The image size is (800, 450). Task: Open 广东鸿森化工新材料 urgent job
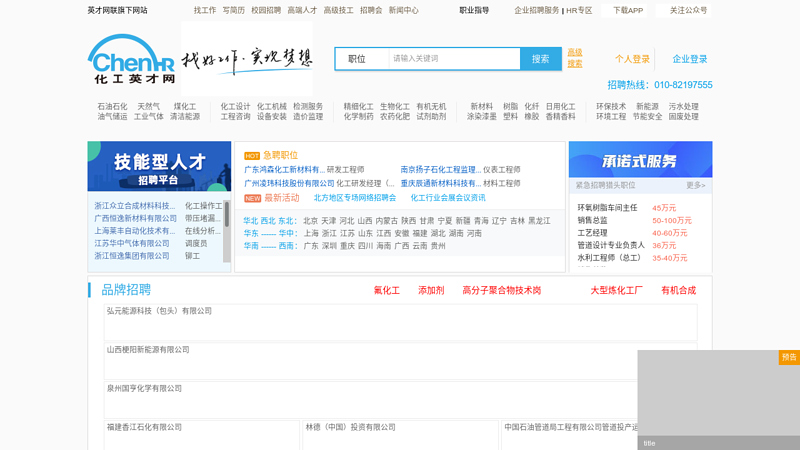pyautogui.click(x=284, y=170)
